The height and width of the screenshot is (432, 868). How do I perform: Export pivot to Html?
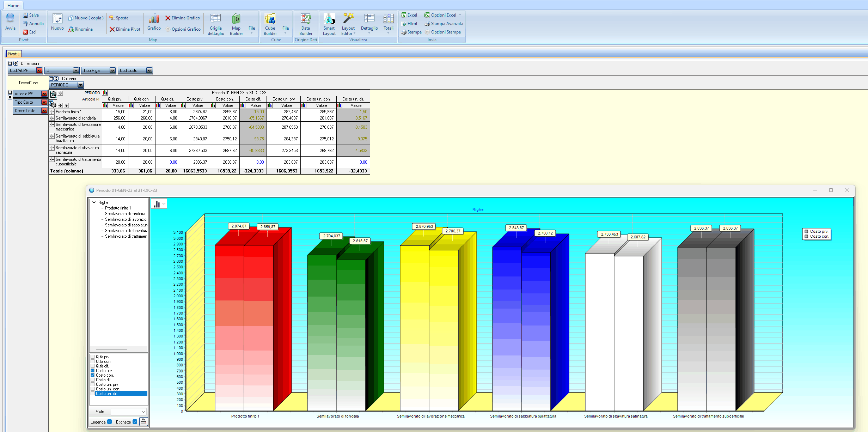(409, 24)
